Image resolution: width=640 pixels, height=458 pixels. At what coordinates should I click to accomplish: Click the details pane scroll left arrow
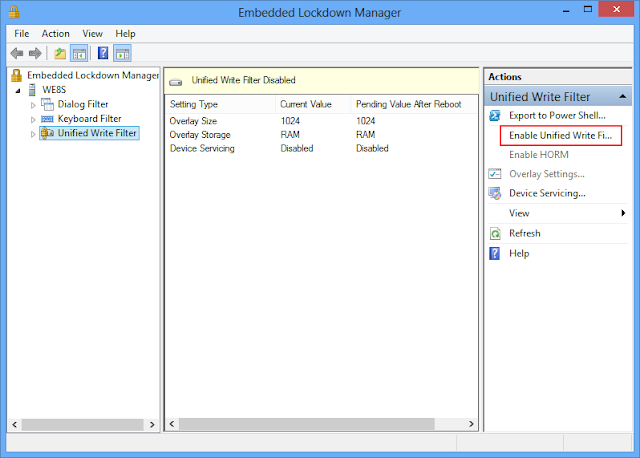[x=172, y=424]
